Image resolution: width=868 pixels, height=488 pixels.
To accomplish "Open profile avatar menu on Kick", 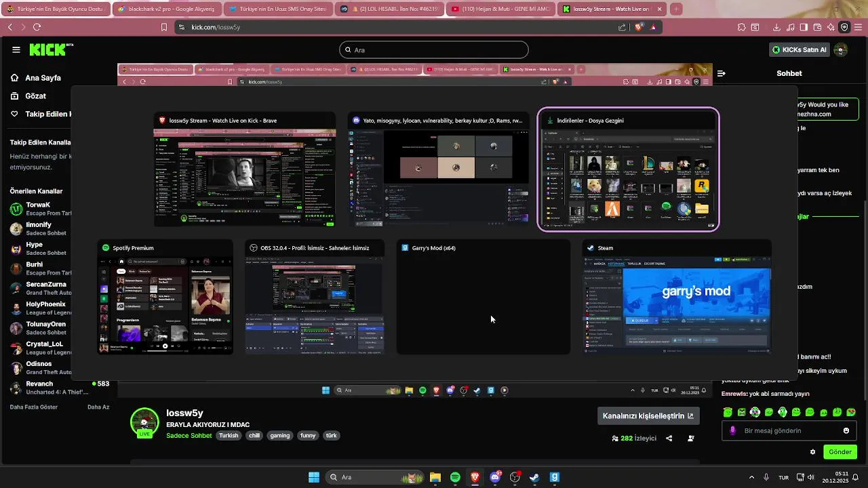I will pos(841,49).
